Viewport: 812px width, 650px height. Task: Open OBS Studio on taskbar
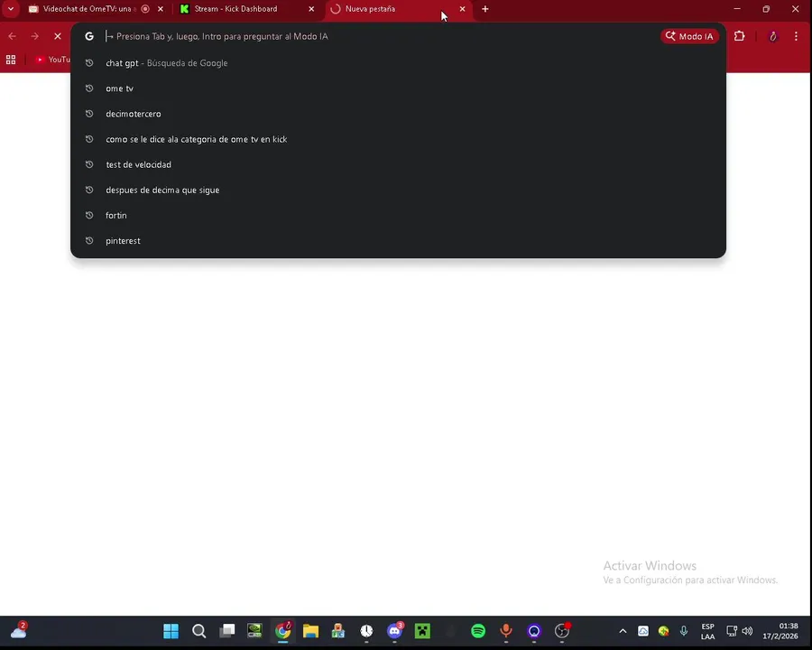562,631
